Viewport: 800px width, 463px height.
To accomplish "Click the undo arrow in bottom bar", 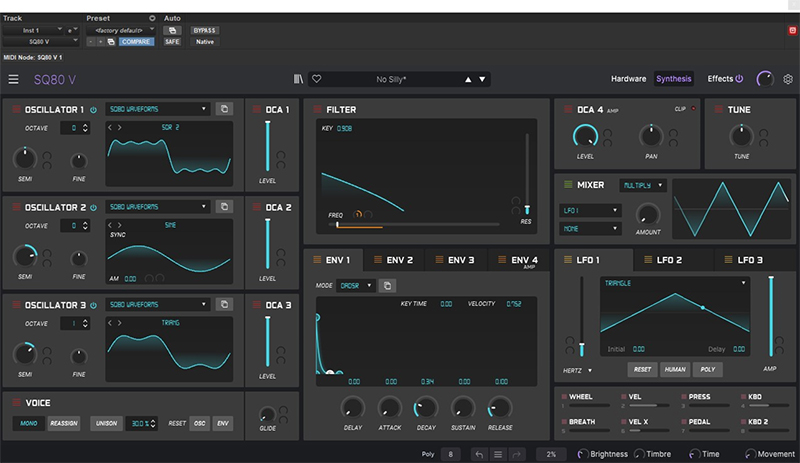I will pyautogui.click(x=479, y=454).
